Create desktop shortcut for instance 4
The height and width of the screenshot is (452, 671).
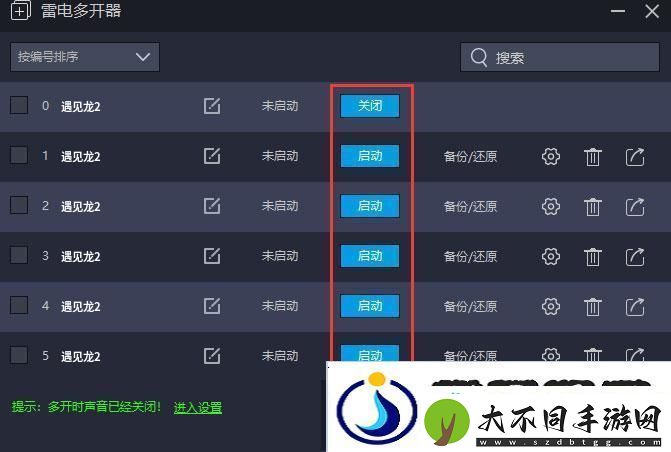click(x=635, y=306)
